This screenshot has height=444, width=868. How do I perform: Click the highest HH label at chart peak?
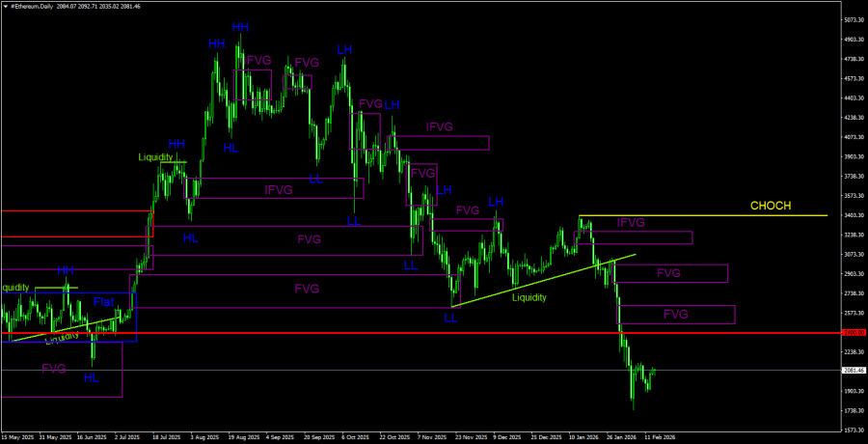[x=237, y=29]
